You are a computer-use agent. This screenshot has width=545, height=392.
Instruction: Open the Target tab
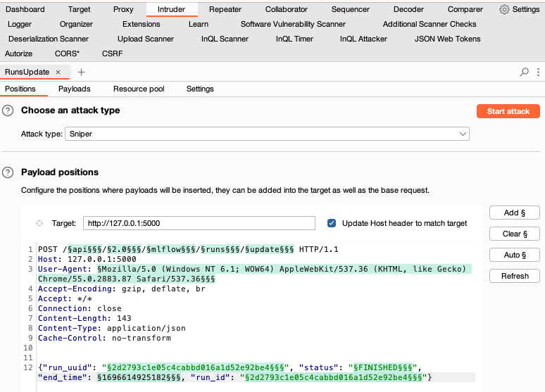(79, 9)
